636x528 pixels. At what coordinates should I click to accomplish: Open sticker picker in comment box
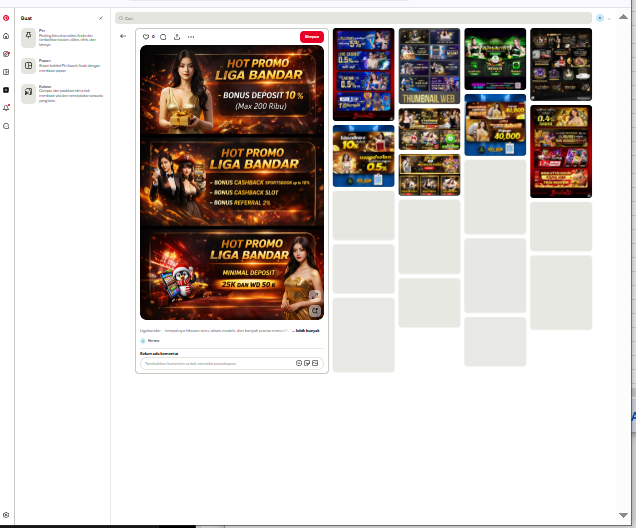[x=307, y=363]
